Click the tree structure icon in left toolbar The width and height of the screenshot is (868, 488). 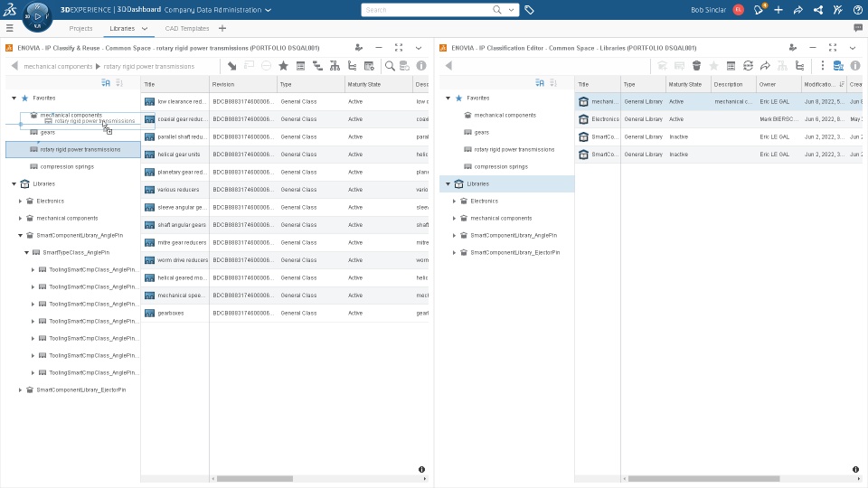(352, 66)
